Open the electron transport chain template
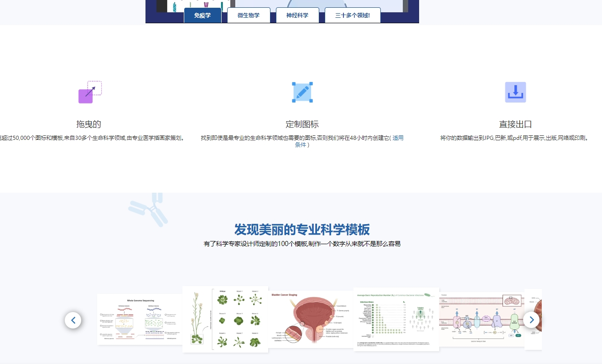602x364 pixels. point(482,319)
